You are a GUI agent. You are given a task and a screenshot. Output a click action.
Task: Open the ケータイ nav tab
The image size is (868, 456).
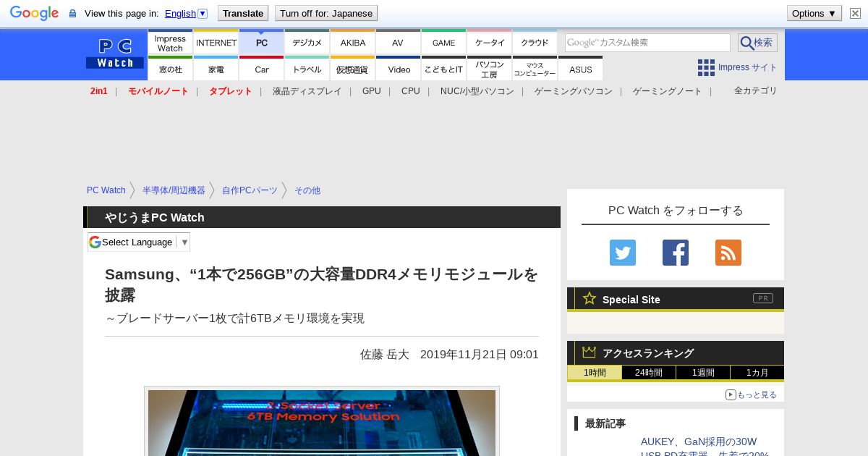coord(490,43)
